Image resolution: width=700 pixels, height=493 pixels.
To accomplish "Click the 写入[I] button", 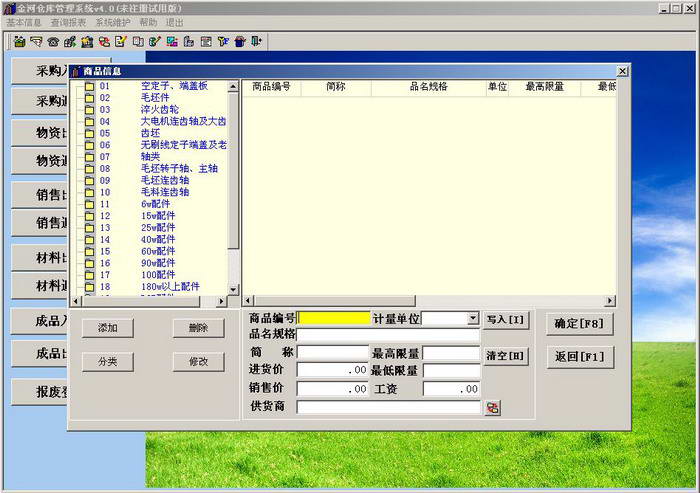I will 505,320.
